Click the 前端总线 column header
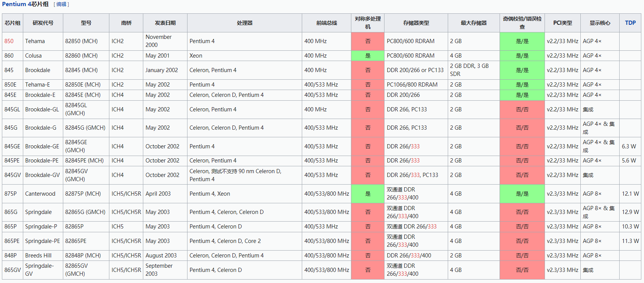The width and height of the screenshot is (644, 283). (327, 23)
